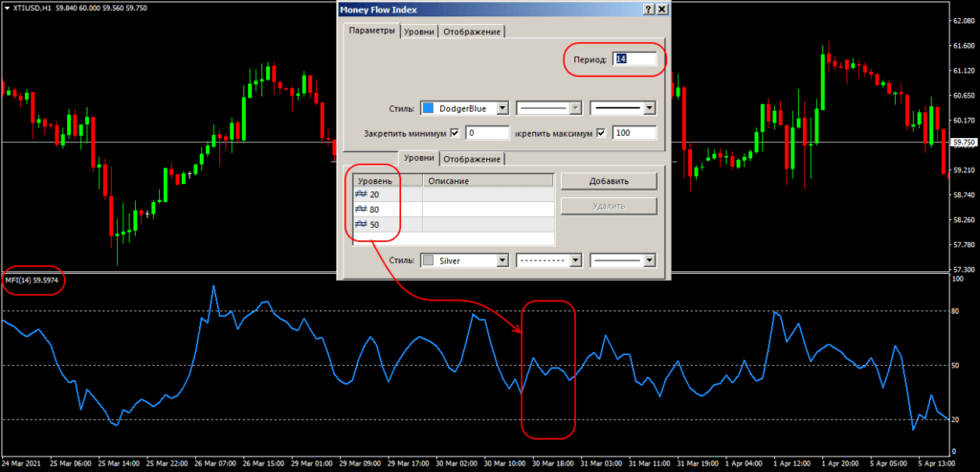Expand the dashed line style dropdown for levels

click(x=575, y=260)
